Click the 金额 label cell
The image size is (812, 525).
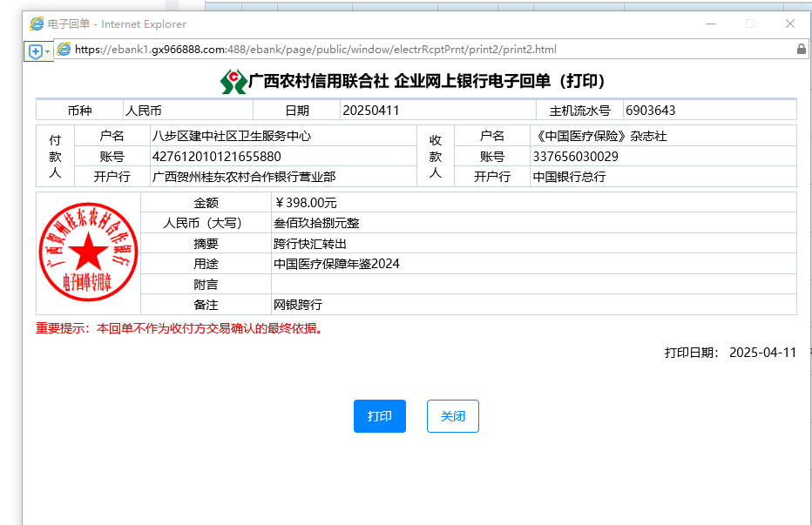click(206, 203)
